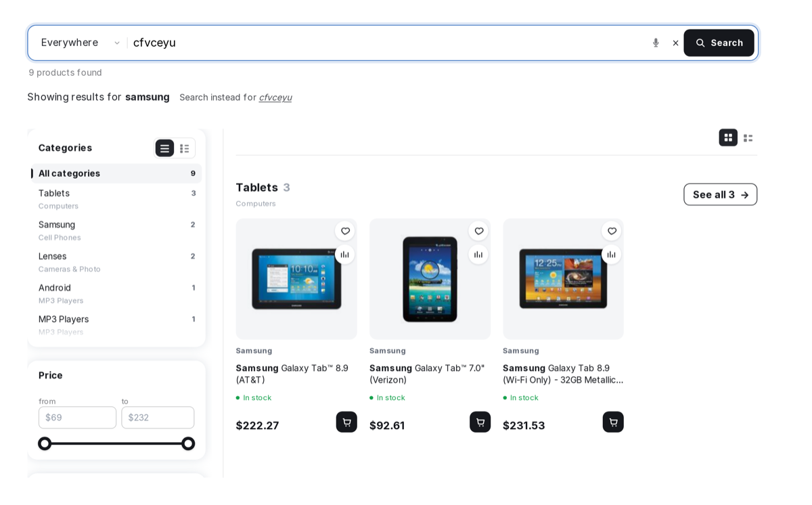This screenshot has width=812, height=505.
Task: Switch categories to tree view
Action: (x=184, y=148)
